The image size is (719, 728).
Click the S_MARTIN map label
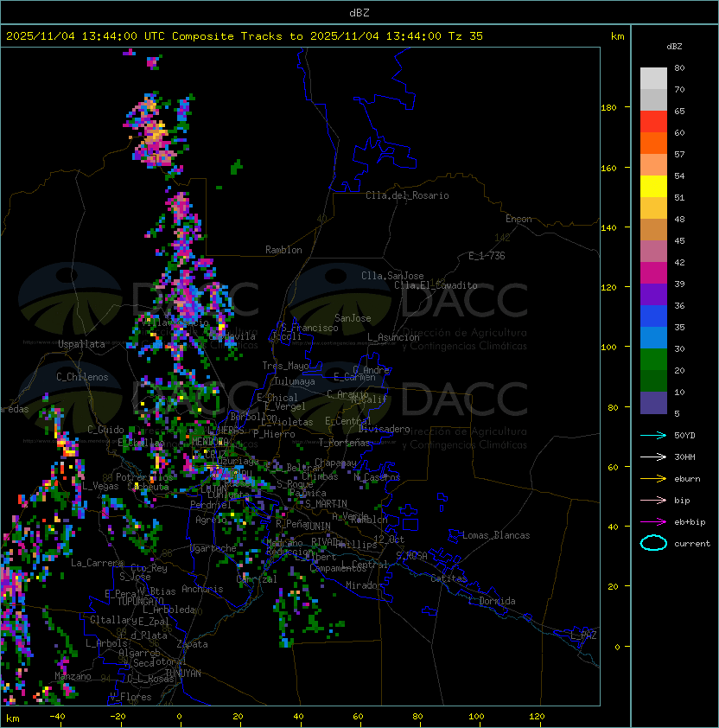point(326,504)
